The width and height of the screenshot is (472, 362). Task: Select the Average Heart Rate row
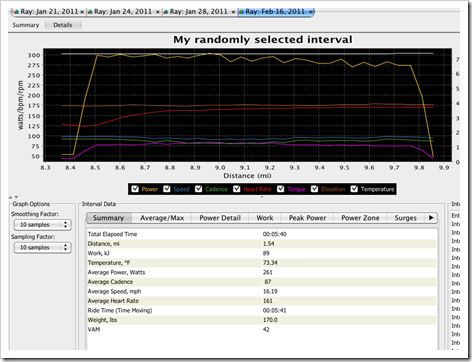262,301
